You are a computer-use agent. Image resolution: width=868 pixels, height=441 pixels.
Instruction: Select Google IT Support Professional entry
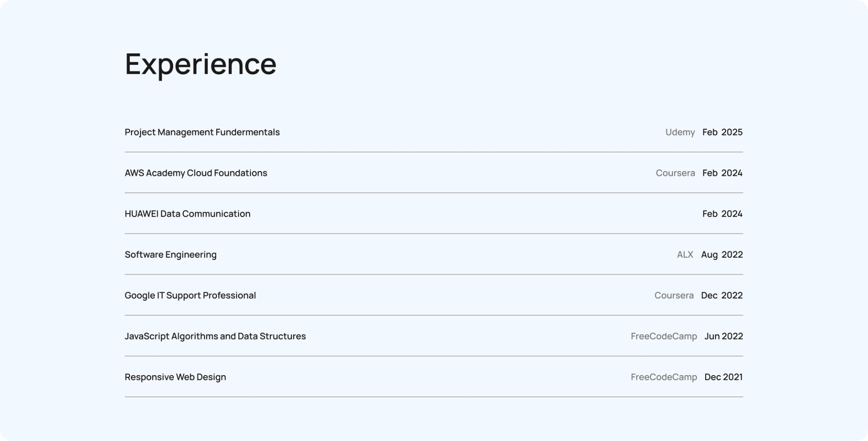coord(190,295)
